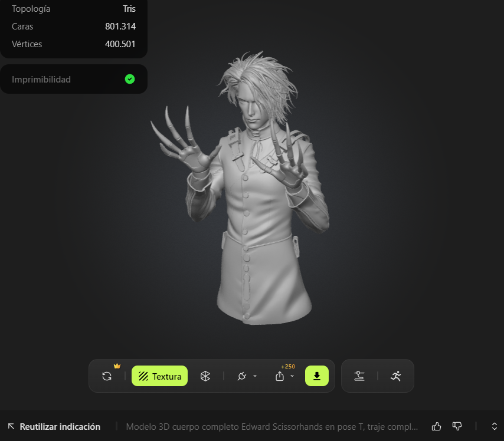This screenshot has height=441, width=504.
Task: Expand the share options dropdown arrow
Action: (292, 376)
